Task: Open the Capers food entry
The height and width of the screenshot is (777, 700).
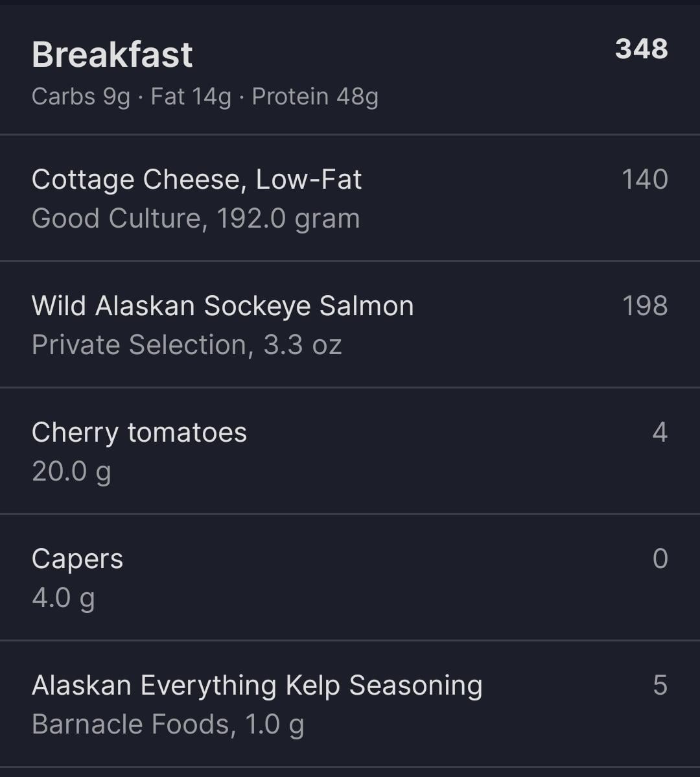Action: [x=350, y=577]
